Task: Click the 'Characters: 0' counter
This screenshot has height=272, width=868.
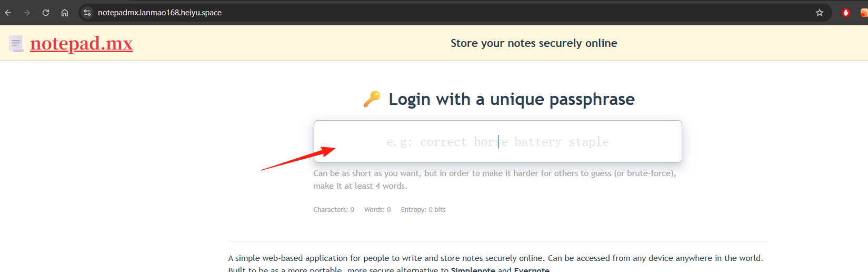Action: 334,209
